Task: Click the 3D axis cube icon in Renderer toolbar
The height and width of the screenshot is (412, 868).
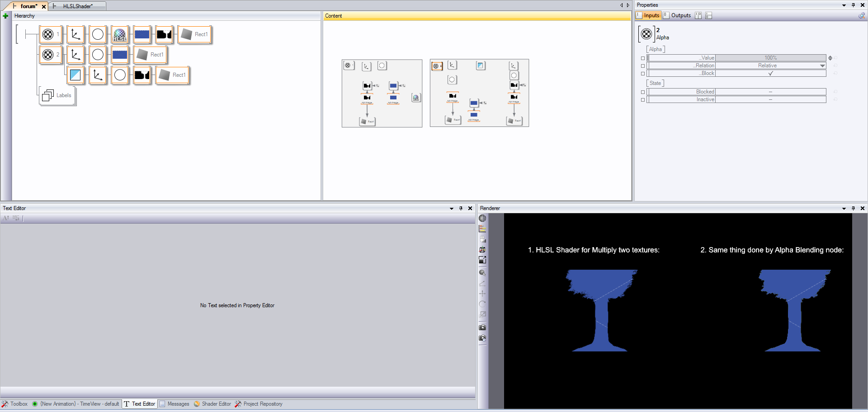Action: click(482, 250)
